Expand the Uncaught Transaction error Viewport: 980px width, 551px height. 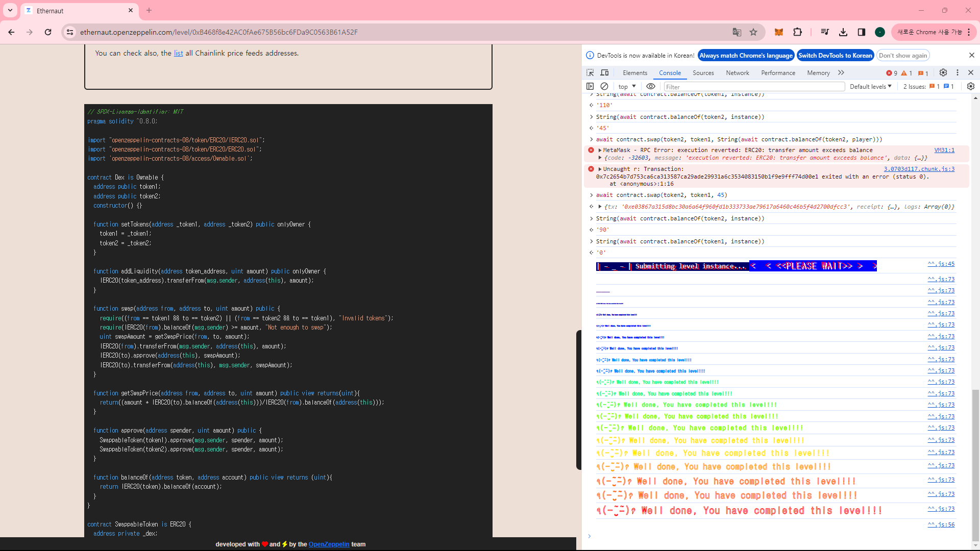pos(600,169)
